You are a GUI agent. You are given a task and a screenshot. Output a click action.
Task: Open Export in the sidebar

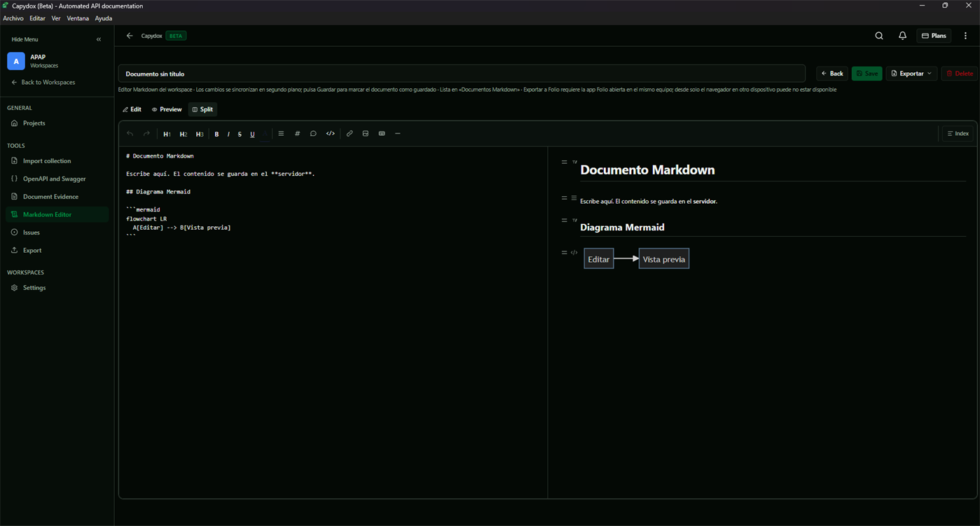tap(57, 250)
